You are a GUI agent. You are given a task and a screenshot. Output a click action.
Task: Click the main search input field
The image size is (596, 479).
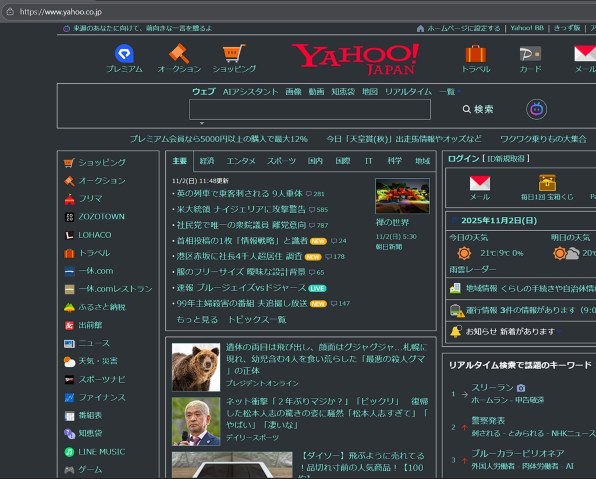pos(310,109)
